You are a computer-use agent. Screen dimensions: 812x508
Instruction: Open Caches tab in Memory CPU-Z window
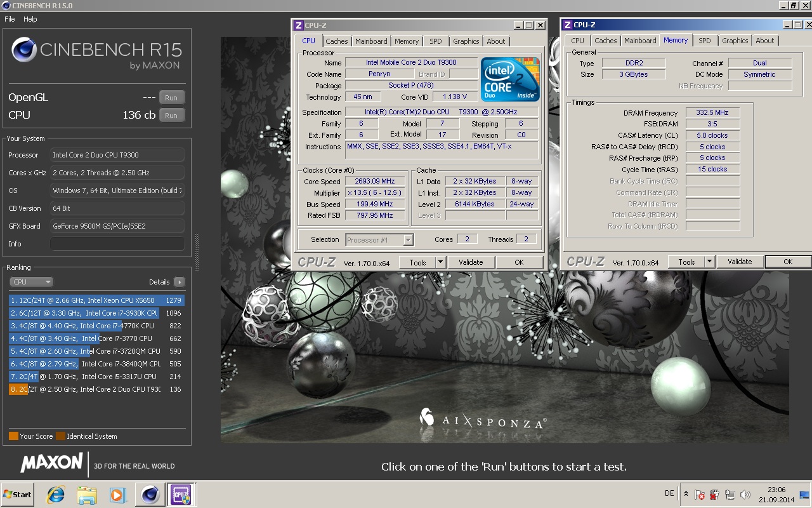[x=606, y=41]
